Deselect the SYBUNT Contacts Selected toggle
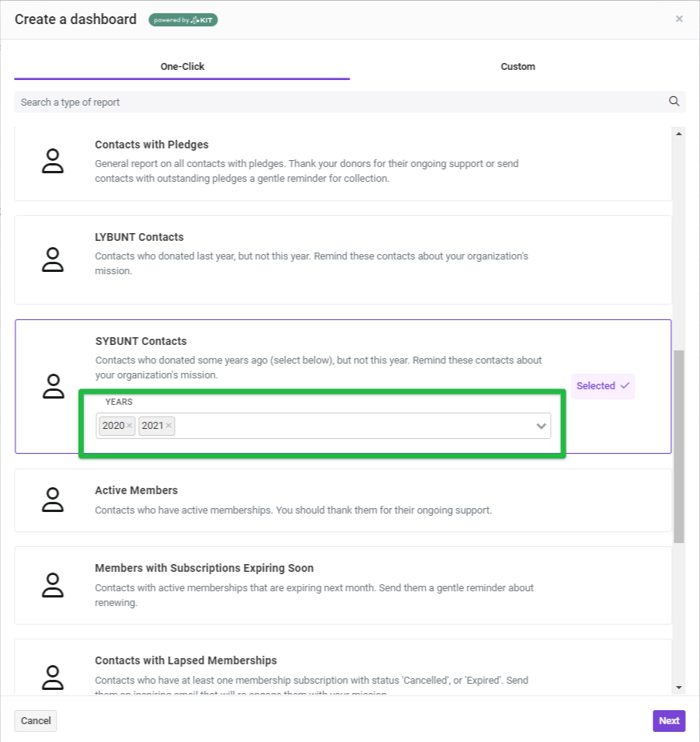The image size is (700, 742). pos(603,386)
